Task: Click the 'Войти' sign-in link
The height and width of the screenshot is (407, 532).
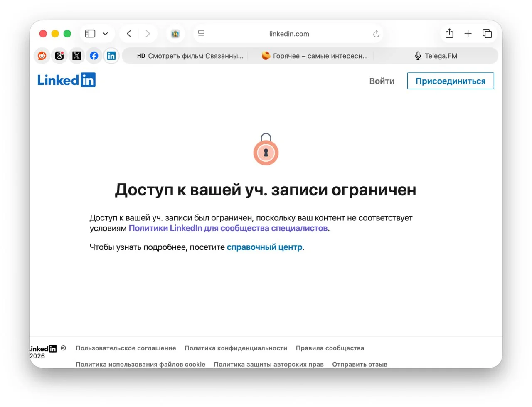Action: pyautogui.click(x=382, y=81)
